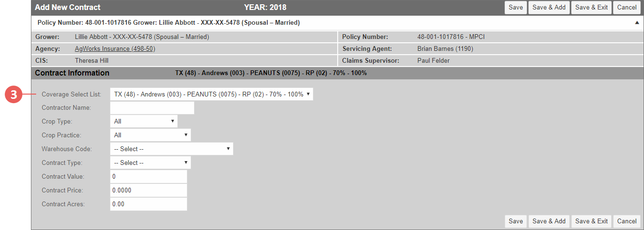This screenshot has height=230, width=644.
Task: Click the Contractor Name text field
Action: tap(152, 108)
